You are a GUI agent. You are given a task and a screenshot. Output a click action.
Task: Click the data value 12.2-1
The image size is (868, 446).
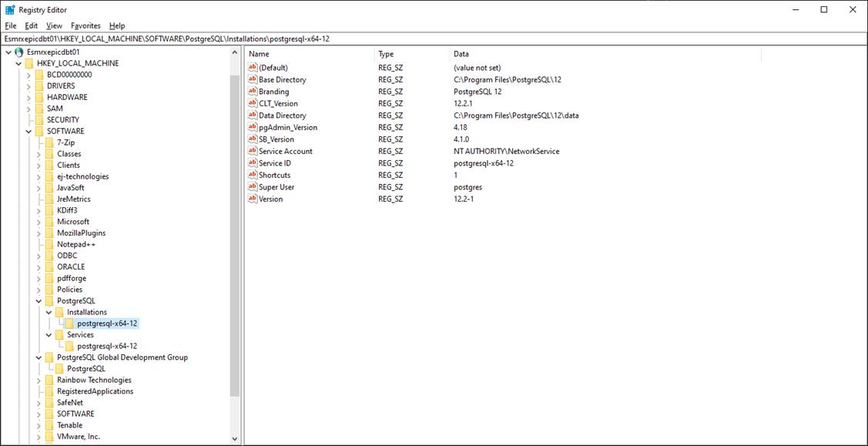coord(464,199)
